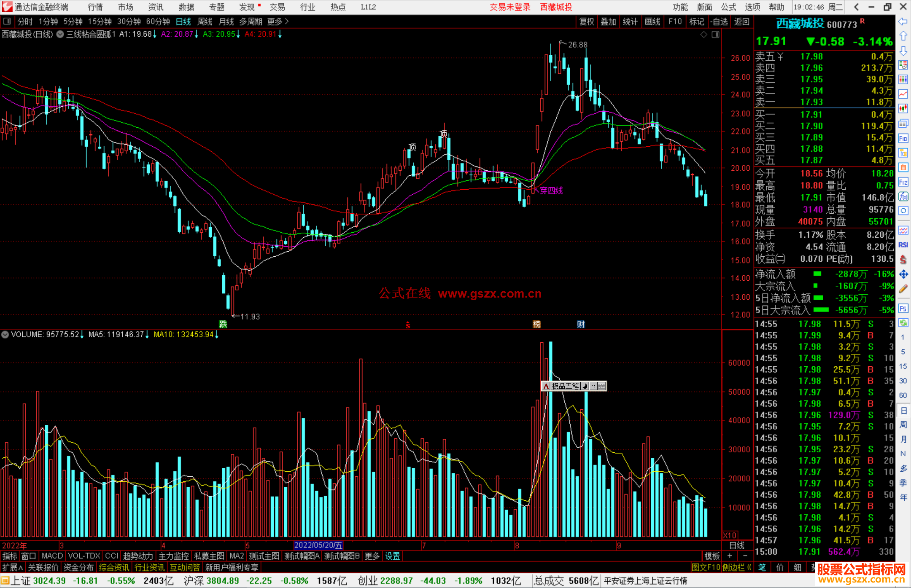This screenshot has height=588, width=911.
Task: Select the 月线 monthly period tab
Action: [226, 21]
